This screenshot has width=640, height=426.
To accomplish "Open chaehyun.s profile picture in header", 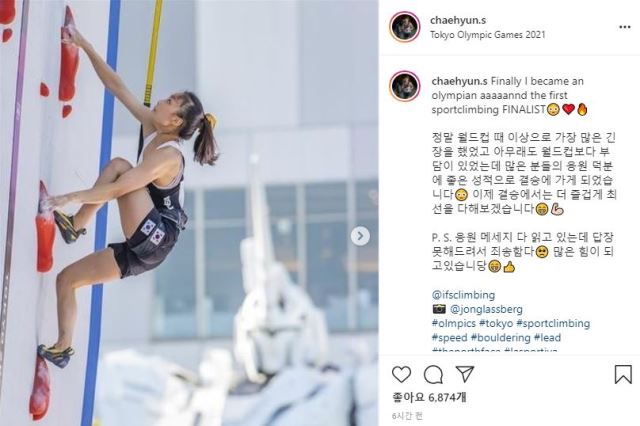I will [x=405, y=27].
